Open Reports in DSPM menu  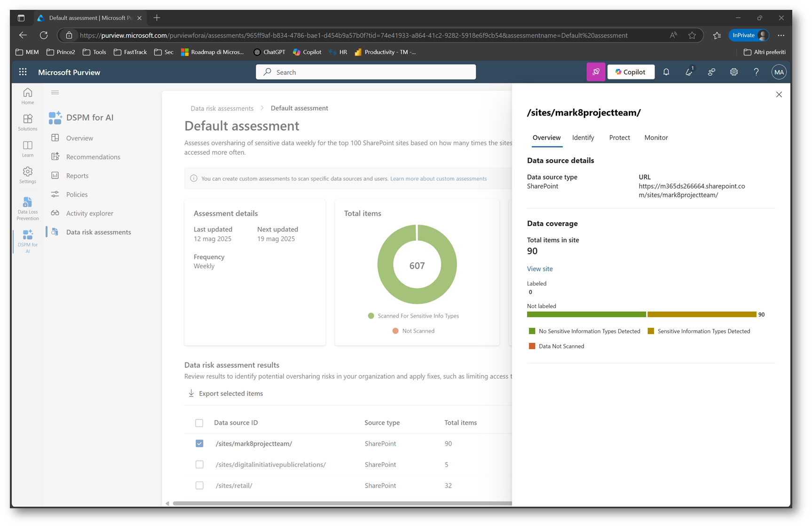pos(77,176)
